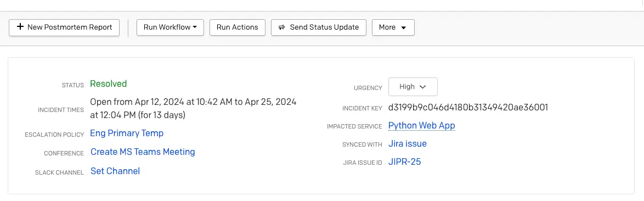The width and height of the screenshot is (644, 201).
Task: Click Send Status Update button text
Action: pos(324,27)
